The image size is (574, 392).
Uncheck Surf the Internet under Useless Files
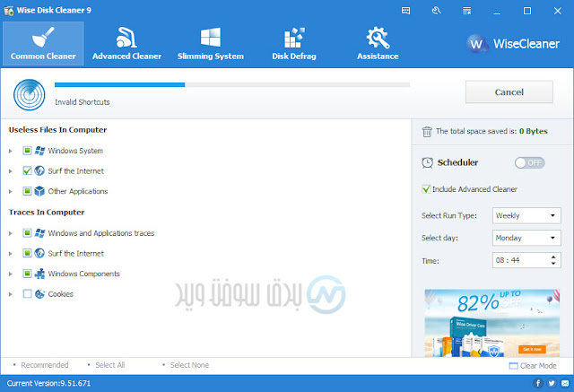27,170
